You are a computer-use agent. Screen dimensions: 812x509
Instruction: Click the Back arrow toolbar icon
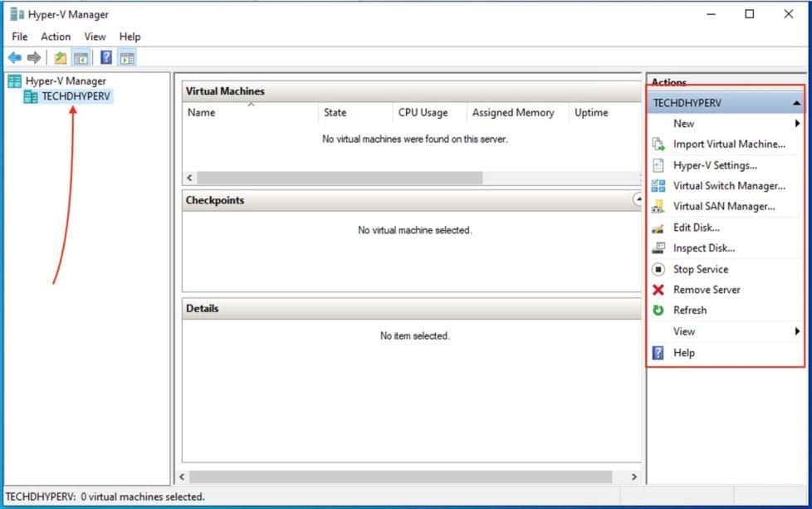coord(15,57)
